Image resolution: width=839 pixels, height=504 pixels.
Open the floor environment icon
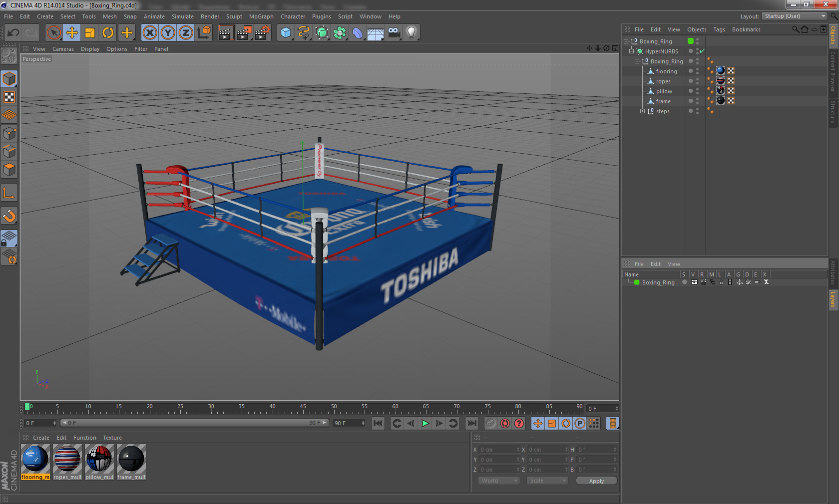click(376, 33)
